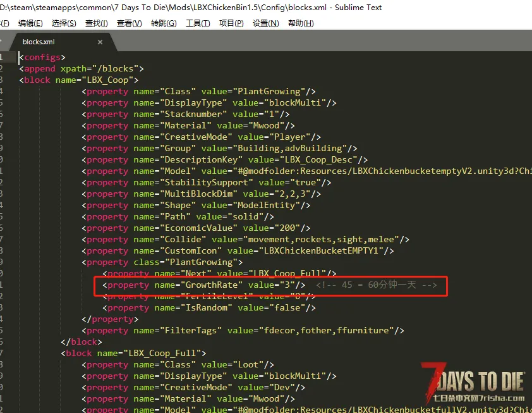
Task: Click the CustomIcon LBXChickenBucketEMPTY1 line
Action: (238, 250)
